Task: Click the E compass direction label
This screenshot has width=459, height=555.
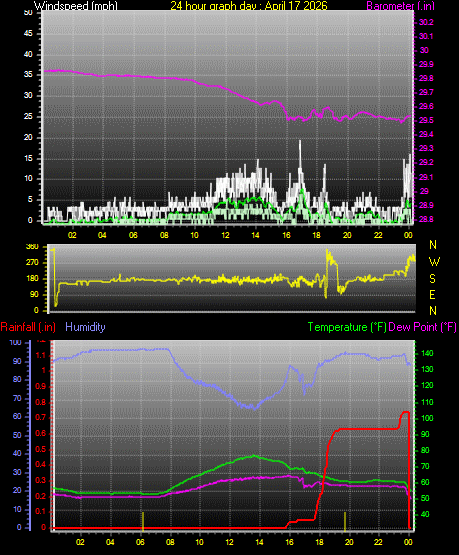Action: pos(432,294)
